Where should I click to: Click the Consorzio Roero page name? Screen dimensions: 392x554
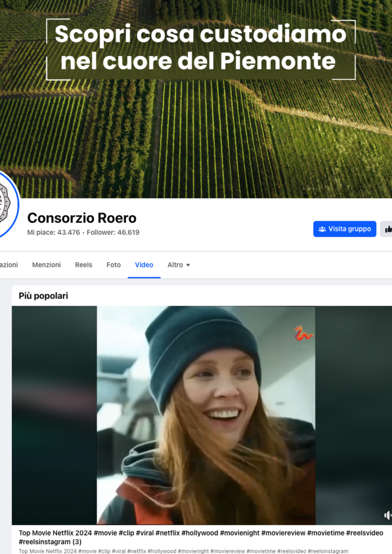(82, 217)
